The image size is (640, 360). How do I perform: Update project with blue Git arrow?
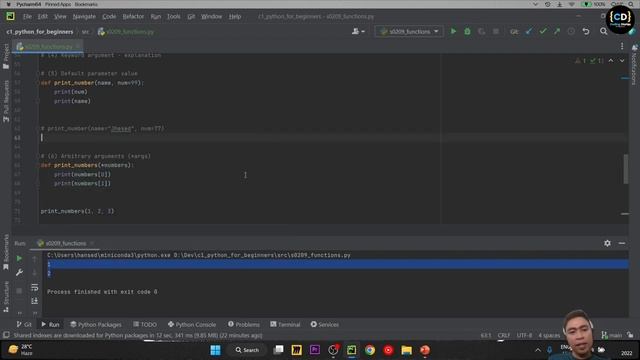pyautogui.click(x=529, y=31)
